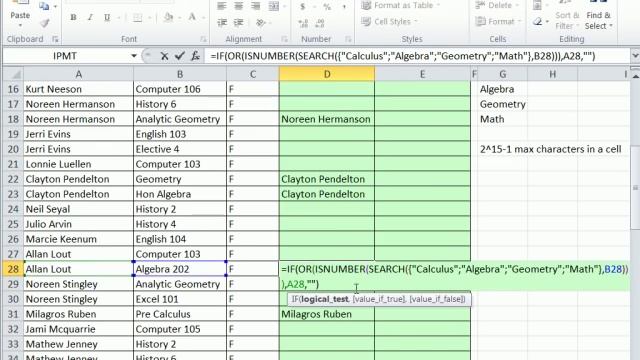Click the Decrease Decimal icon
The width and height of the screenshot is (640, 360).
(320, 23)
